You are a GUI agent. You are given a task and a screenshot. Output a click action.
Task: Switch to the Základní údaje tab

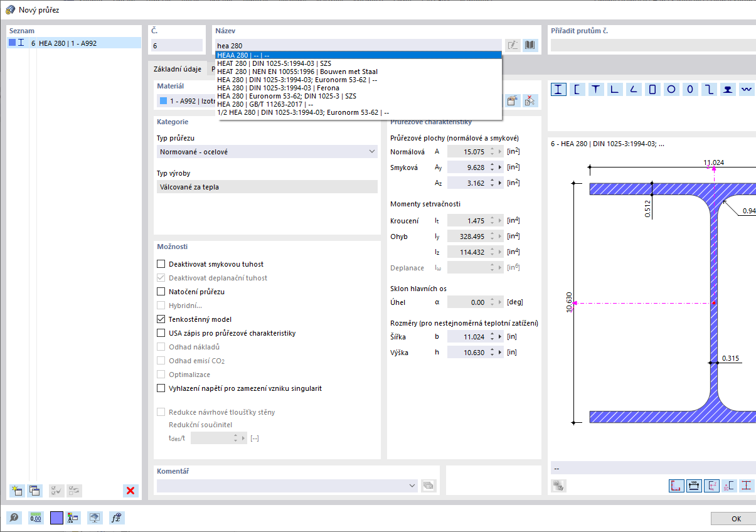tap(178, 69)
